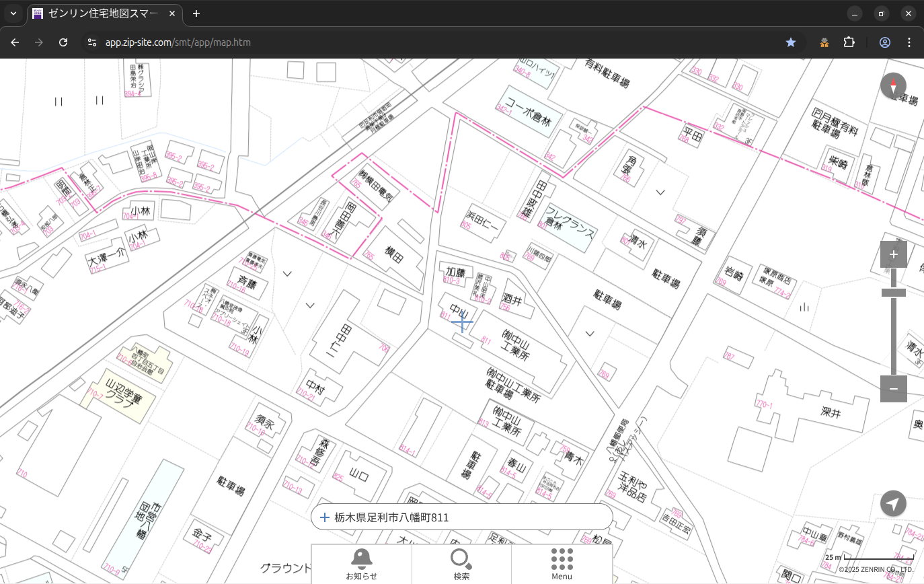Screen dimensions: 924x584
Task: Reload the current page
Action: (63, 42)
